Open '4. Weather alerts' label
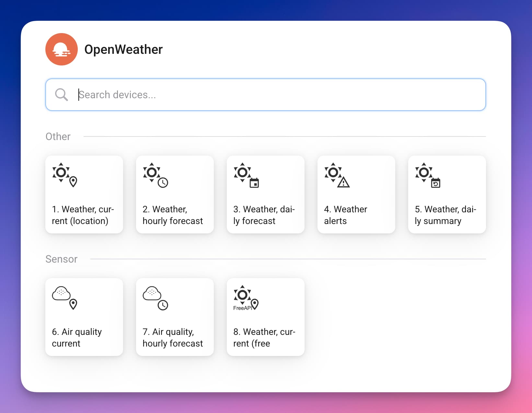The image size is (532, 413). 345,215
